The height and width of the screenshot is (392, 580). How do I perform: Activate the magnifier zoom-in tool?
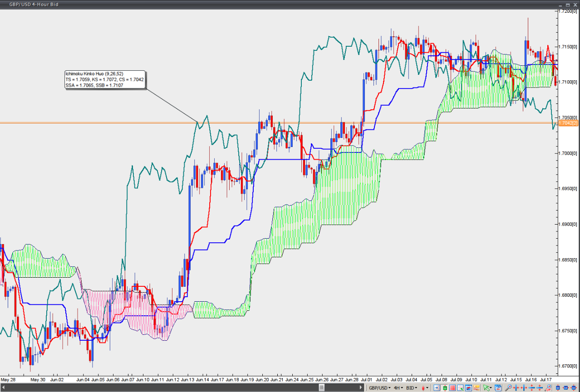[508, 387]
